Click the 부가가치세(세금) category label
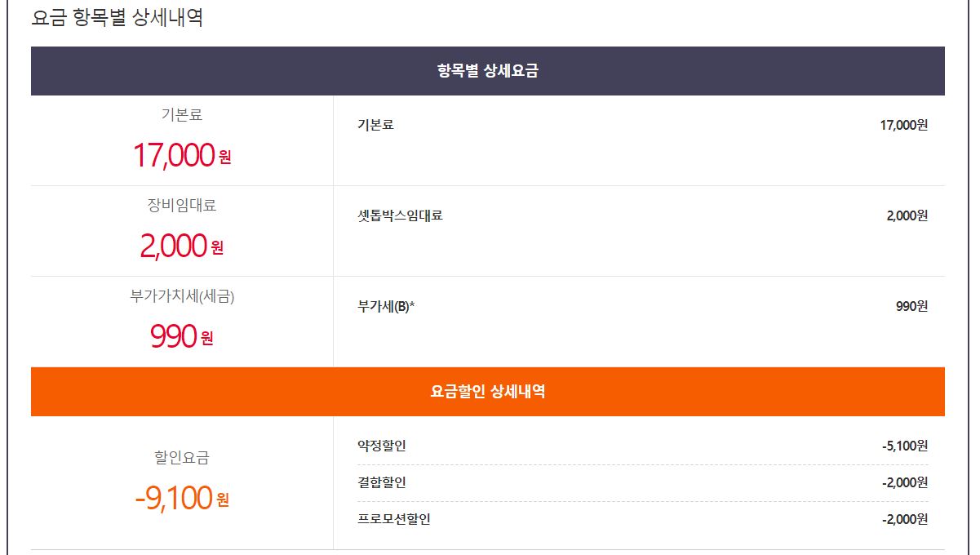This screenshot has height=555, width=980. [x=181, y=297]
